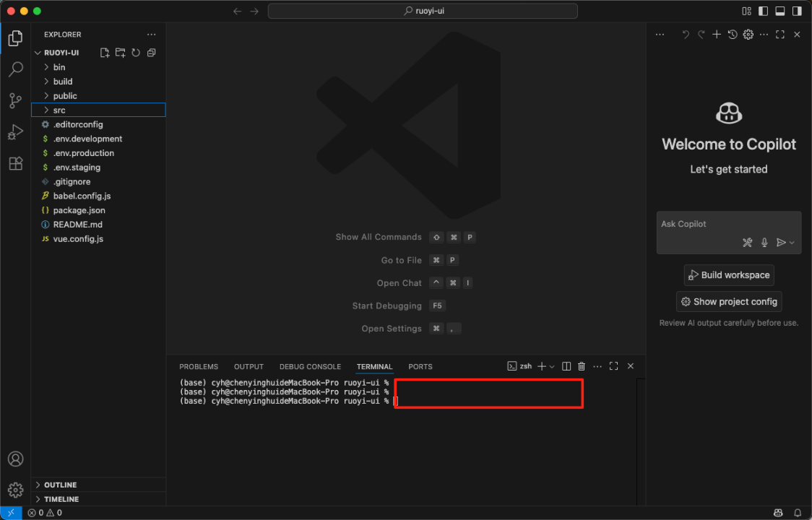Open the Manage gear in activity bar

(16, 490)
